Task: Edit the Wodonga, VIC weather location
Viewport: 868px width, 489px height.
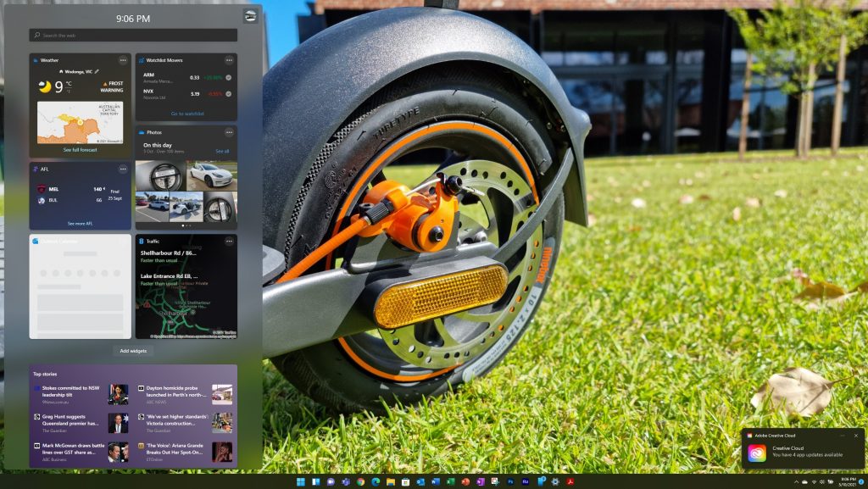Action: pos(97,71)
